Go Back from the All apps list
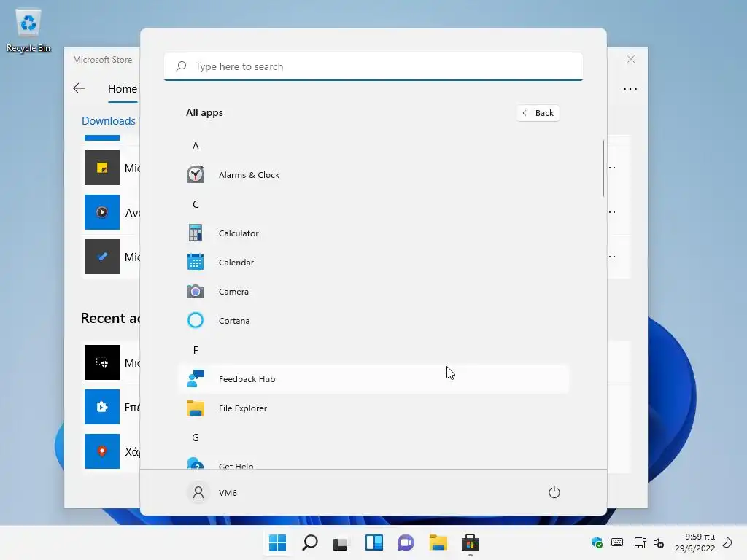Image resolution: width=747 pixels, height=560 pixels. 538,113
